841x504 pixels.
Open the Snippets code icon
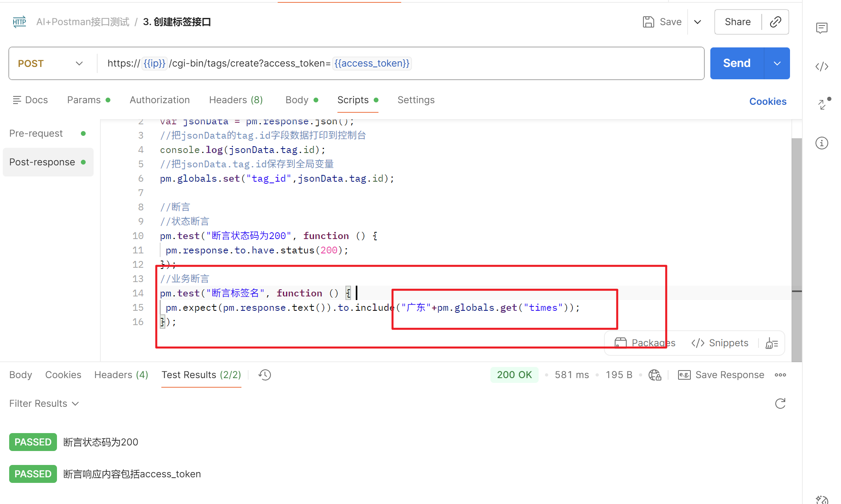pos(698,343)
